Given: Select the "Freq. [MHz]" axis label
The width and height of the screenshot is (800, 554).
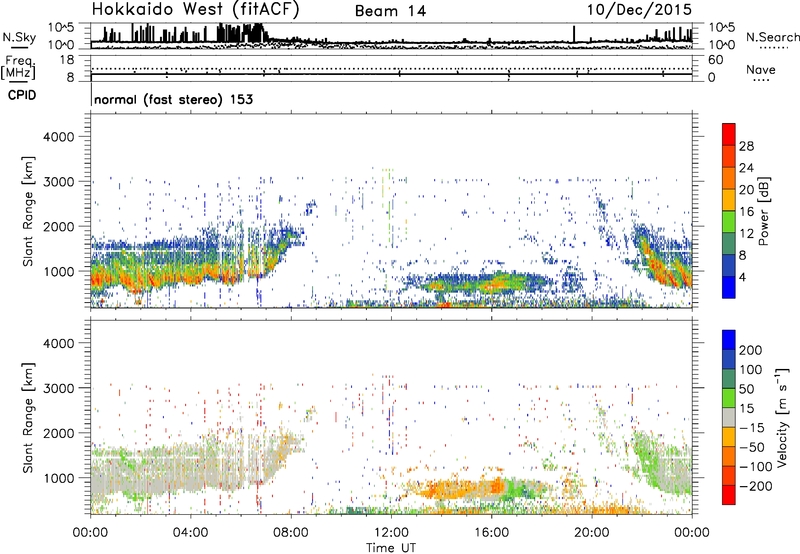Looking at the screenshot, I should point(18,68).
